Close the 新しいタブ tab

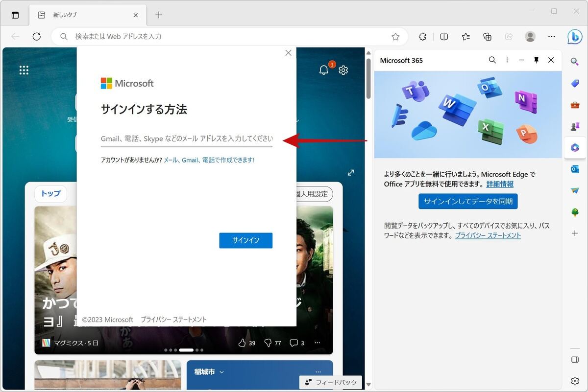pos(136,15)
